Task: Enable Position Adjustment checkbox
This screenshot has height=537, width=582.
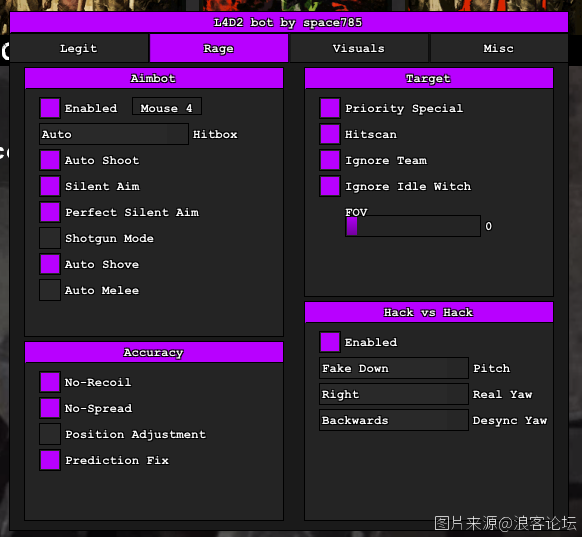Action: pyautogui.click(x=50, y=434)
